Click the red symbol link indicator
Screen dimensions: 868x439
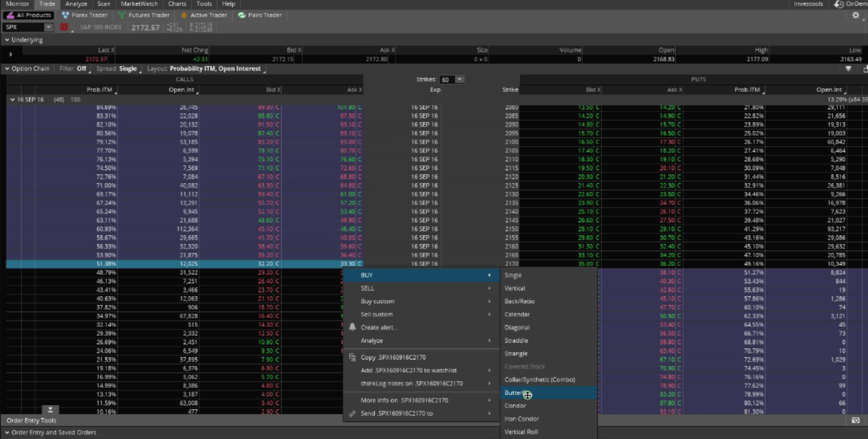pos(64,27)
